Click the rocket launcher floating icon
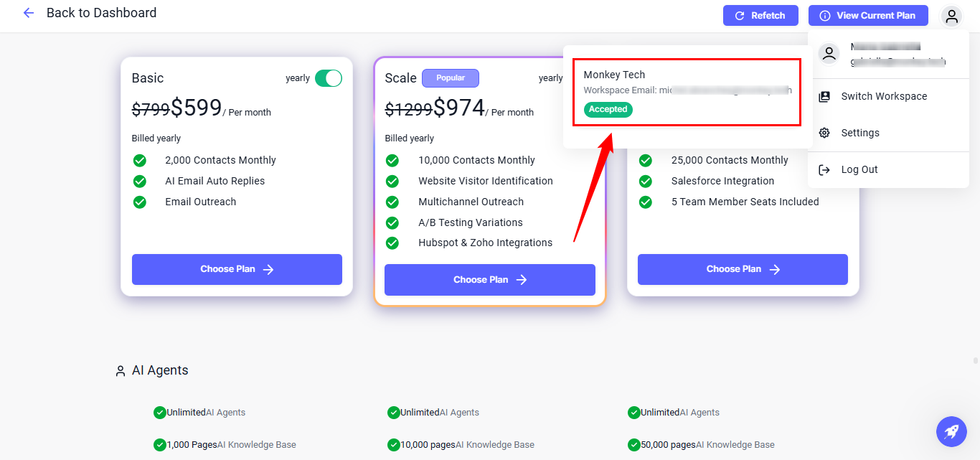This screenshot has height=460, width=980. (x=951, y=431)
